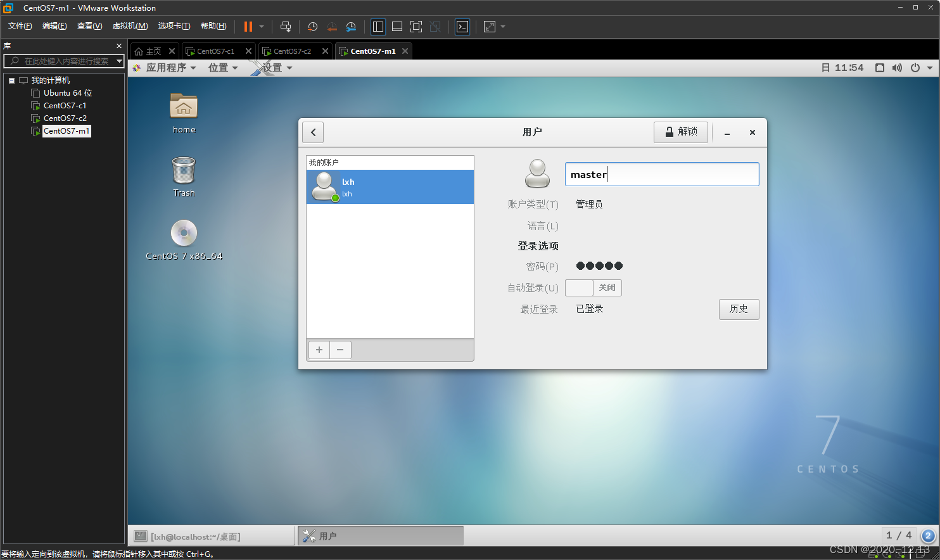The width and height of the screenshot is (940, 560).
Task: Open the terminal lxh@localhost taskbar item
Action: click(x=212, y=537)
